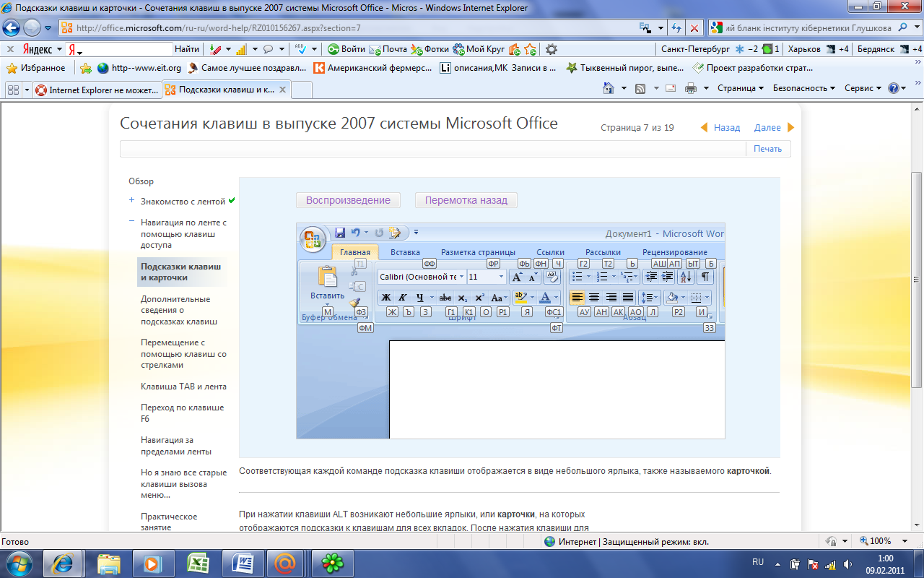The image size is (924, 578).
Task: Switch to Word on the taskbar
Action: pos(242,563)
